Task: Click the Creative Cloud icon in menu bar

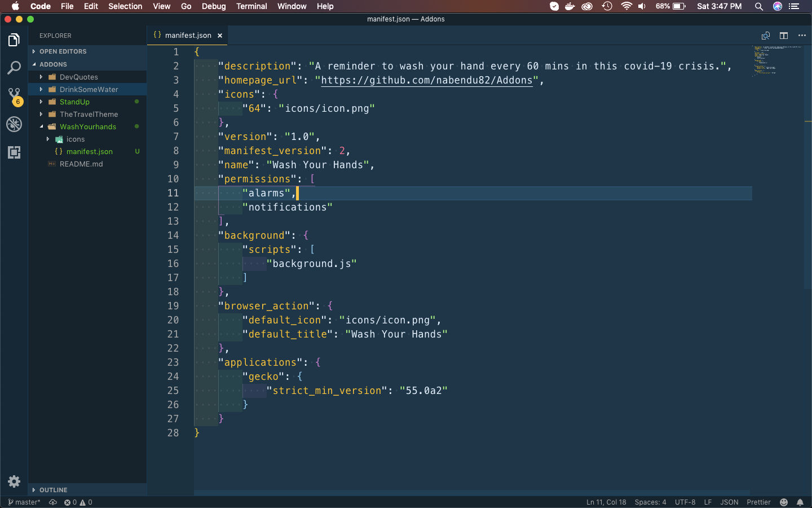Action: [588, 6]
